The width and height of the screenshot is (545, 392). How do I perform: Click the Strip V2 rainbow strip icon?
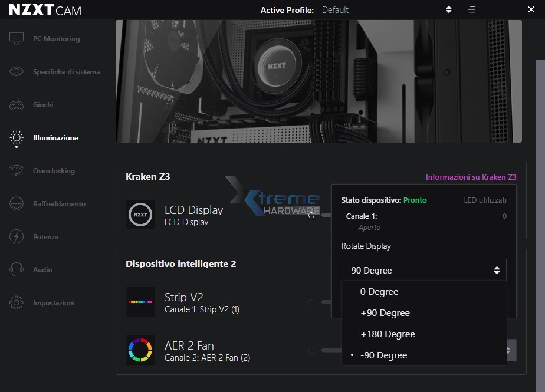tap(140, 302)
